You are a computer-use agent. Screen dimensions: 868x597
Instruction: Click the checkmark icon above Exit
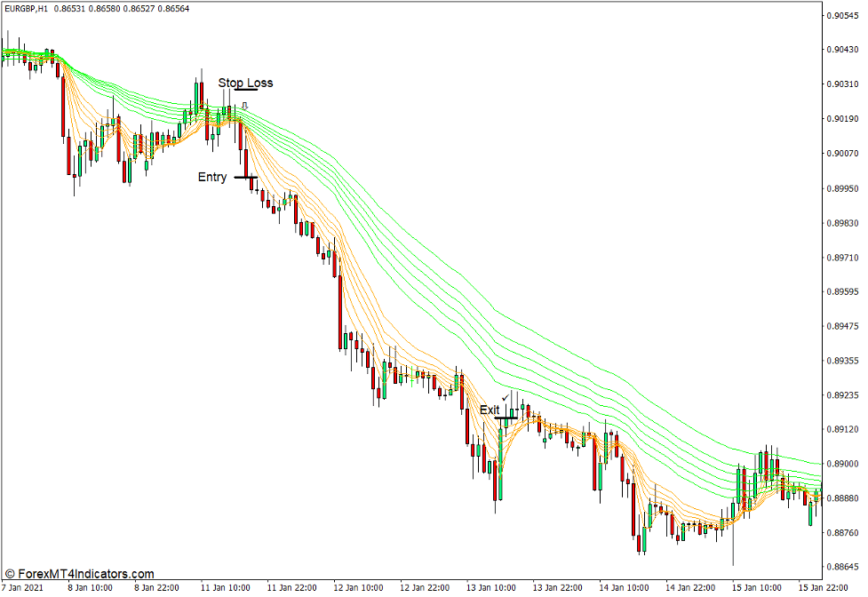[x=506, y=397]
